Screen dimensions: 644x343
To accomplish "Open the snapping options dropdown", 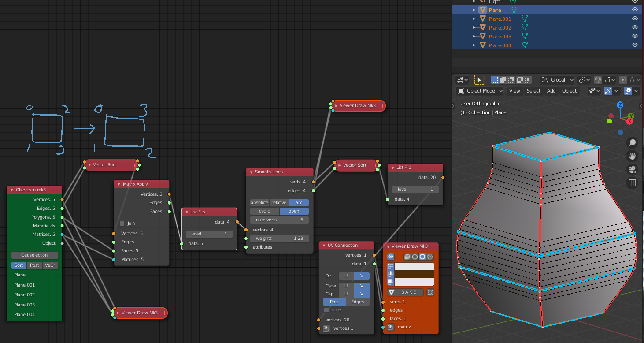I will click(x=610, y=80).
